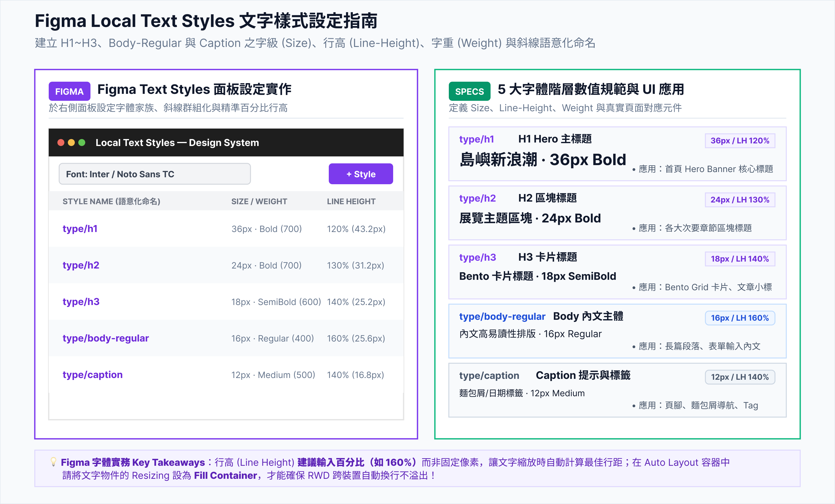Click the LINE HEIGHT column header

click(x=351, y=201)
